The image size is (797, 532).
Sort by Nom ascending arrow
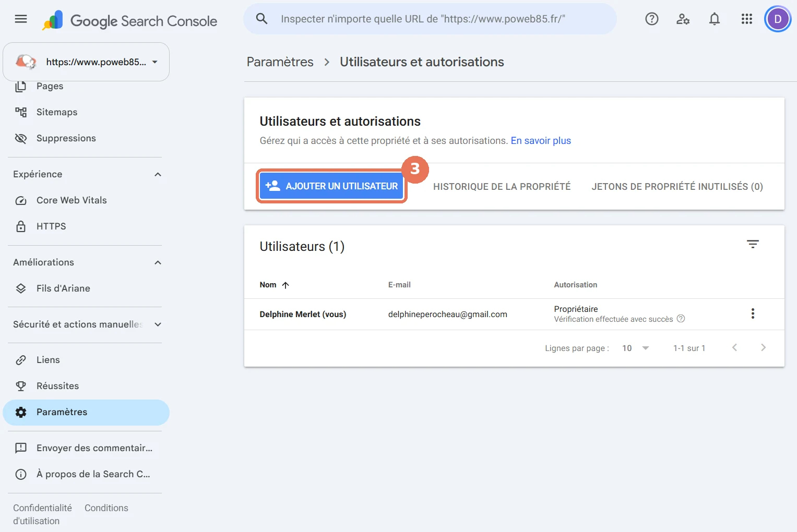pyautogui.click(x=285, y=285)
